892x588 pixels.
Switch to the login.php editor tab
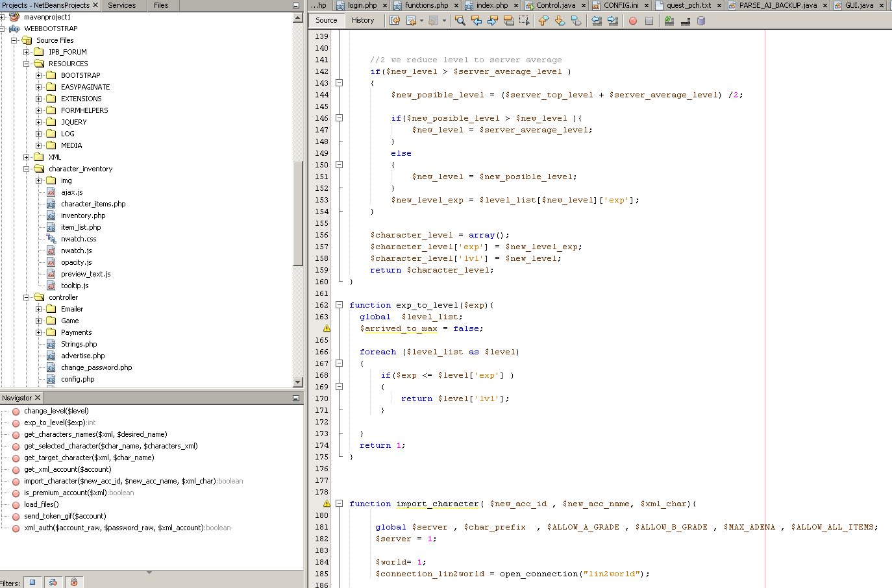pyautogui.click(x=362, y=5)
